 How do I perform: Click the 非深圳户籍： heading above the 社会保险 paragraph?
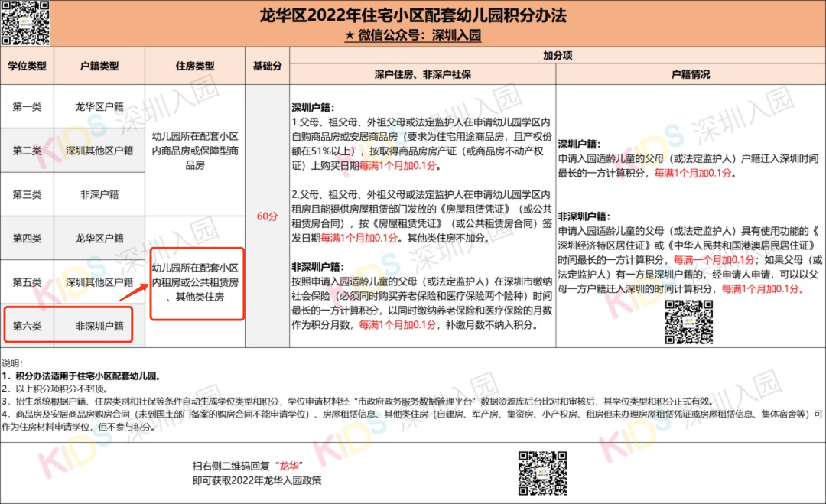coord(317,266)
